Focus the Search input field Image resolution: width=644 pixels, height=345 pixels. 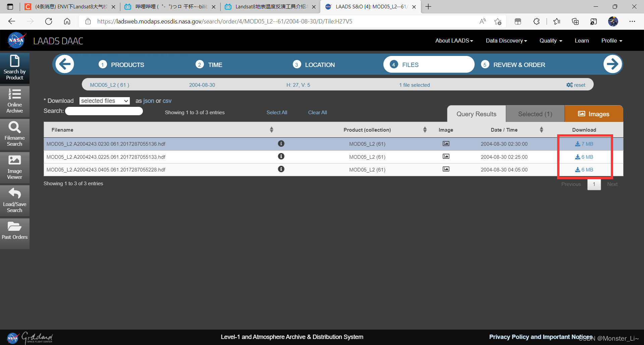point(104,111)
